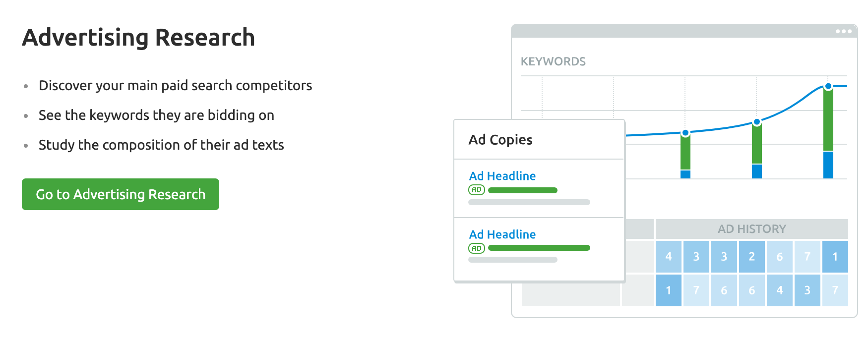
Task: Click the first green AD badge icon
Action: pyautogui.click(x=476, y=190)
